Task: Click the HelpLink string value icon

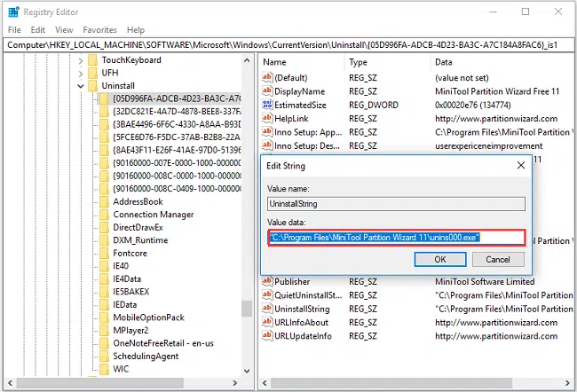Action: [268, 119]
